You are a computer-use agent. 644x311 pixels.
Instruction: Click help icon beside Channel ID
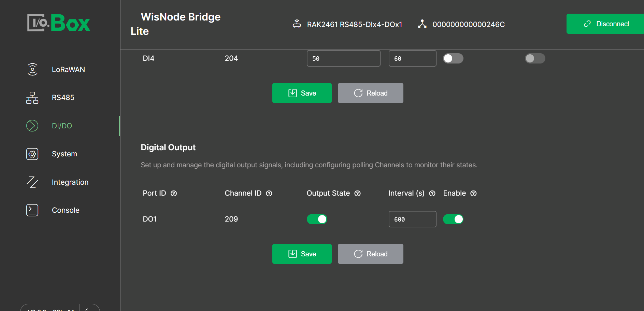point(269,194)
